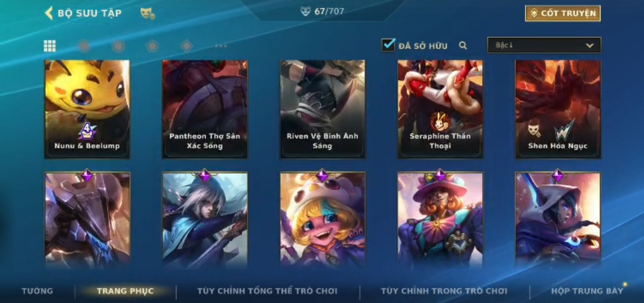Open the Bậc sort dropdown
Viewport: 644px width, 303px height.
(544, 45)
